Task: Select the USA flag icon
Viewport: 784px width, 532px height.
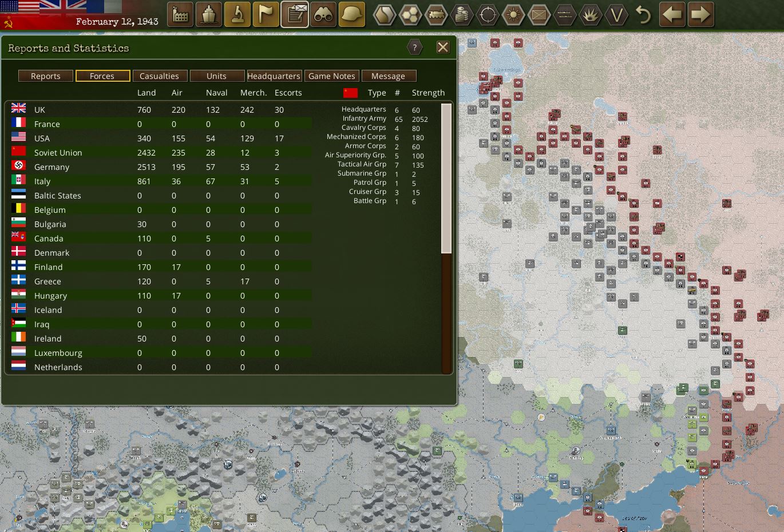Action: [19, 137]
